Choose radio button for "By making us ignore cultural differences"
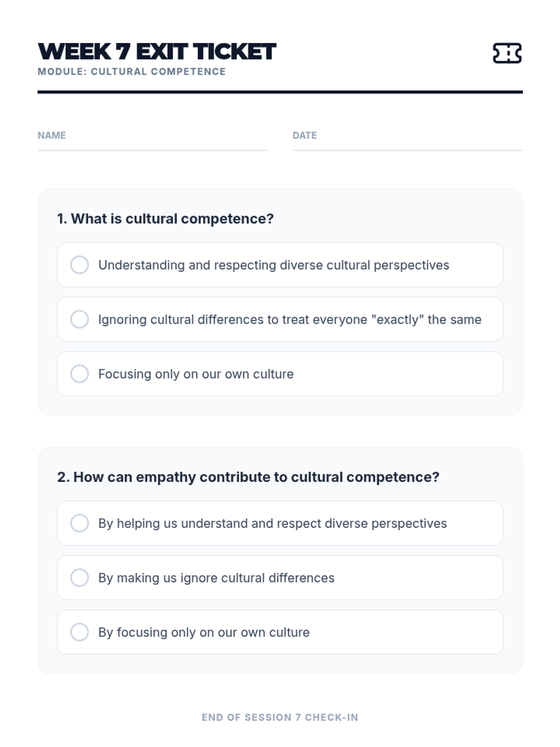The width and height of the screenshot is (560, 747). (79, 578)
